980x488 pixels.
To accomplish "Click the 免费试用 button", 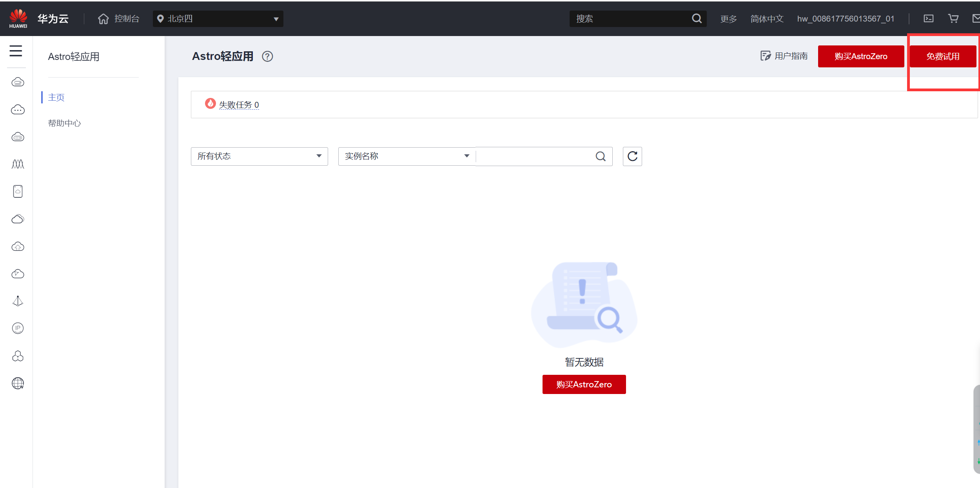I will [942, 56].
